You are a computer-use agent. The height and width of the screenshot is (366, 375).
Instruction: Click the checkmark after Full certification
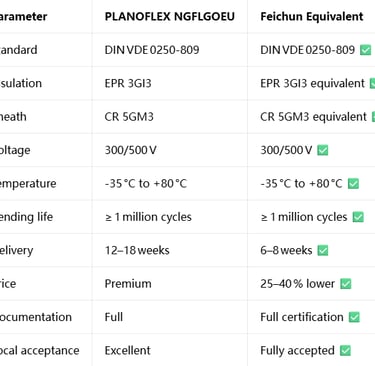coord(354,317)
